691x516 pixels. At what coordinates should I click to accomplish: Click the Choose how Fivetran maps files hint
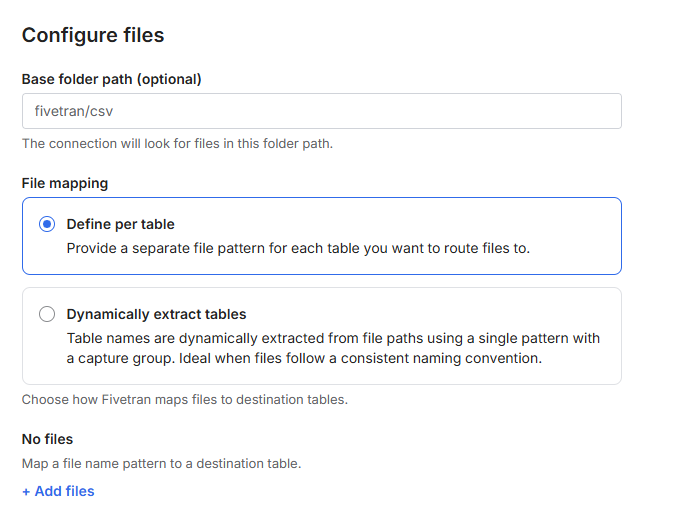[x=185, y=399]
